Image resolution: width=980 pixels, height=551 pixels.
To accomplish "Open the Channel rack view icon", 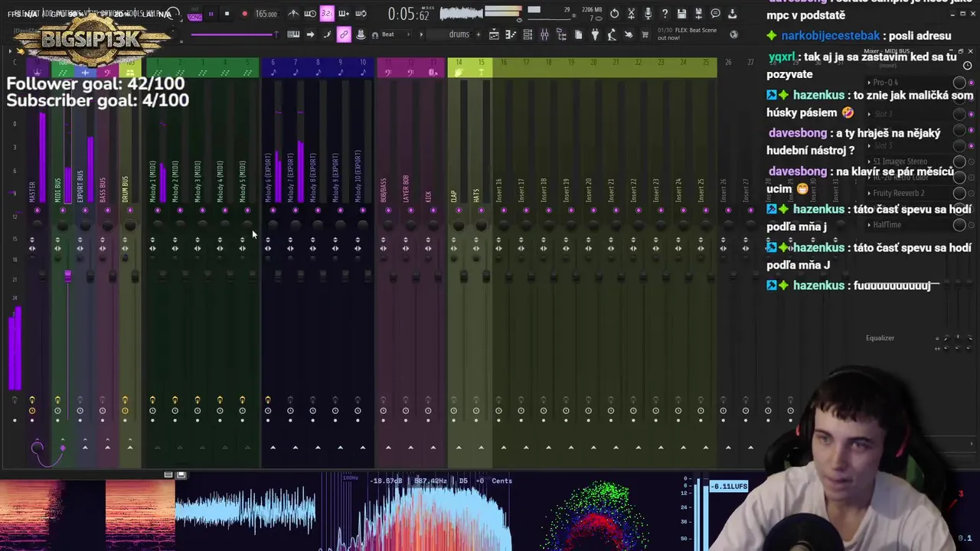I will pyautogui.click(x=528, y=34).
